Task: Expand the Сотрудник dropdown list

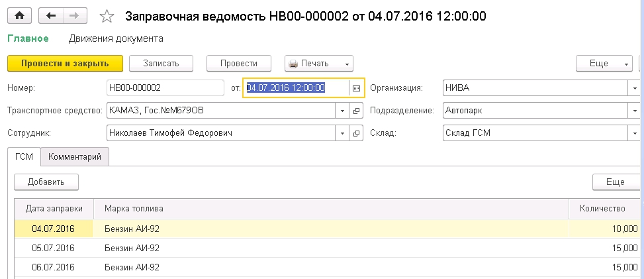Action: [x=342, y=133]
